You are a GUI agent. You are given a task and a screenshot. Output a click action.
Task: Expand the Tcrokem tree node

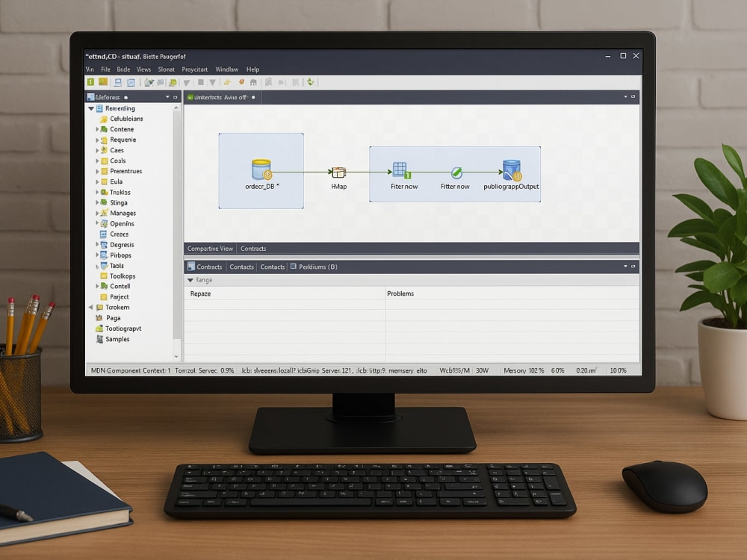click(90, 307)
